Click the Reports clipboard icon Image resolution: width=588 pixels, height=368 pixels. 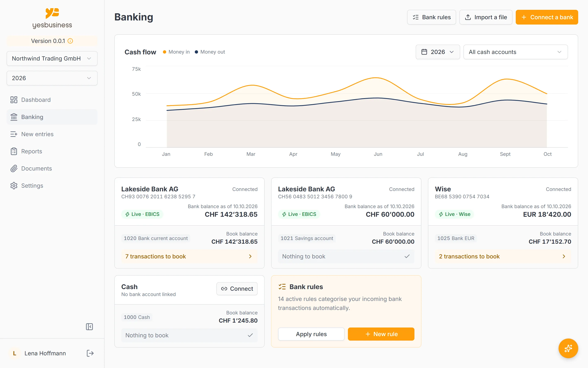point(14,151)
